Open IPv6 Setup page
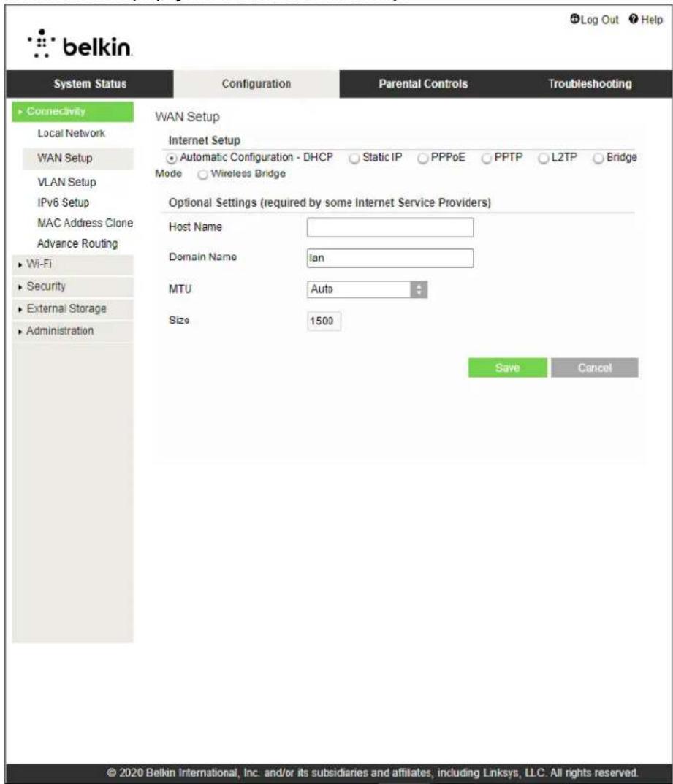The width and height of the screenshot is (673, 784). (64, 202)
